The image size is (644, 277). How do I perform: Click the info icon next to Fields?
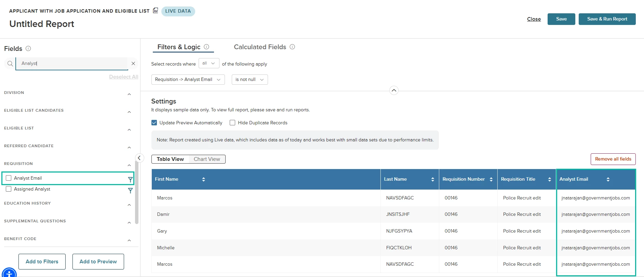pyautogui.click(x=28, y=49)
